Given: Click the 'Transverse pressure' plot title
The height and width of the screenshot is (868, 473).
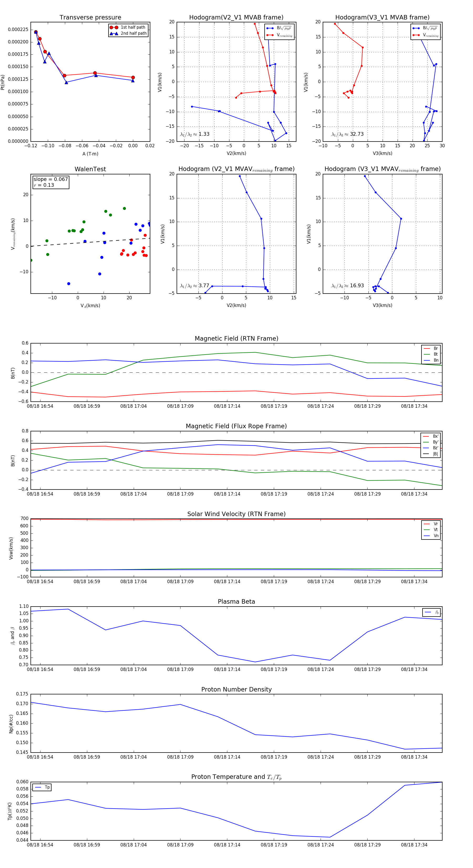Looking at the screenshot, I should (x=90, y=18).
